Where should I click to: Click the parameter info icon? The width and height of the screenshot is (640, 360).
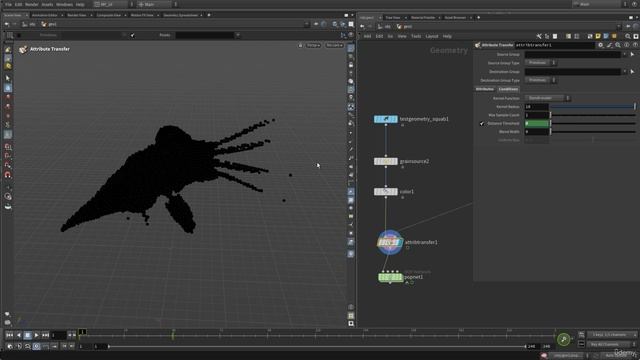(x=627, y=45)
